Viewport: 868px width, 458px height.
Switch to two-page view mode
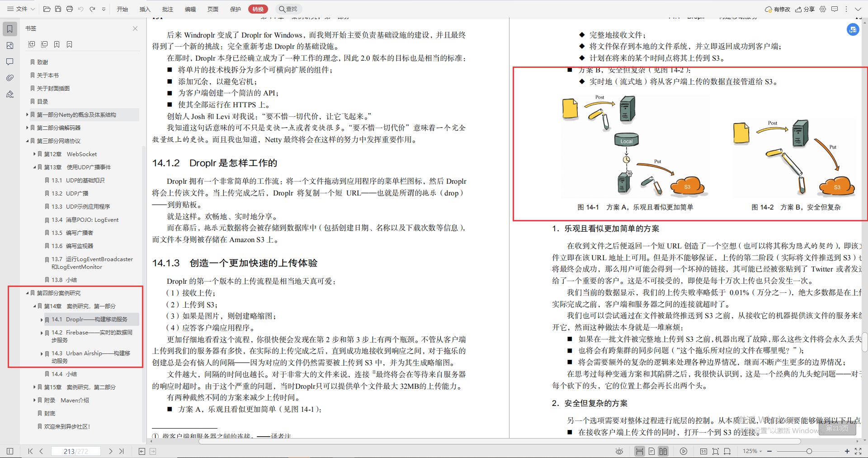[x=663, y=451]
